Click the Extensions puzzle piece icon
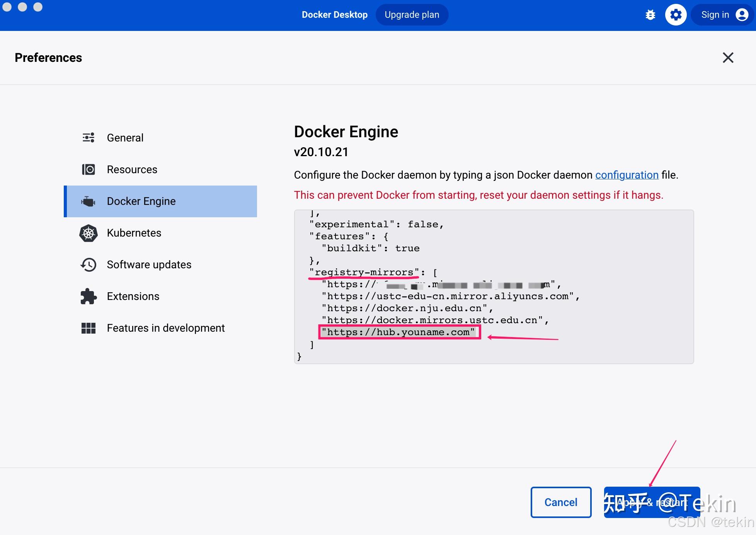756x535 pixels. tap(88, 296)
